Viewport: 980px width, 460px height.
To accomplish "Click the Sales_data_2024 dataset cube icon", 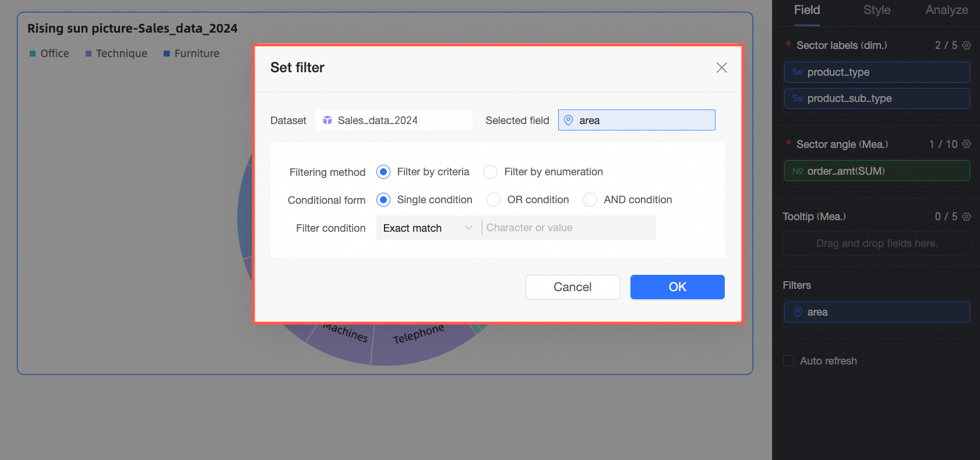I will pyautogui.click(x=327, y=120).
